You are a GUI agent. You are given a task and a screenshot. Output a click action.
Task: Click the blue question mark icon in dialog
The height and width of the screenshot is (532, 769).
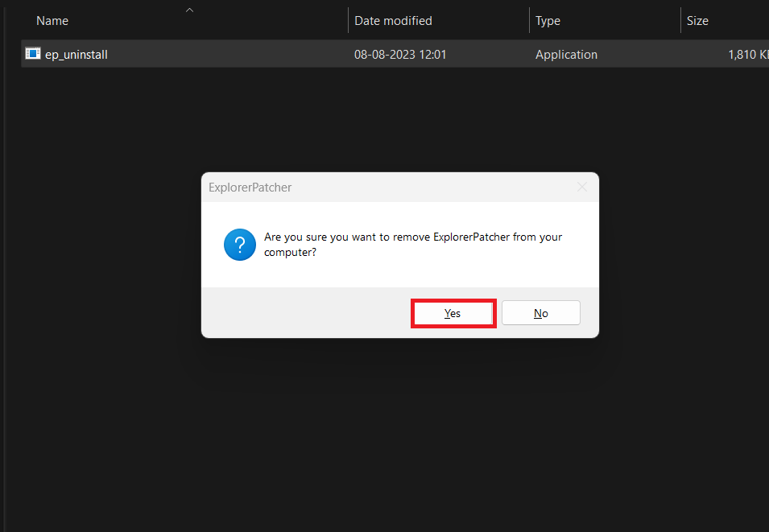239,244
